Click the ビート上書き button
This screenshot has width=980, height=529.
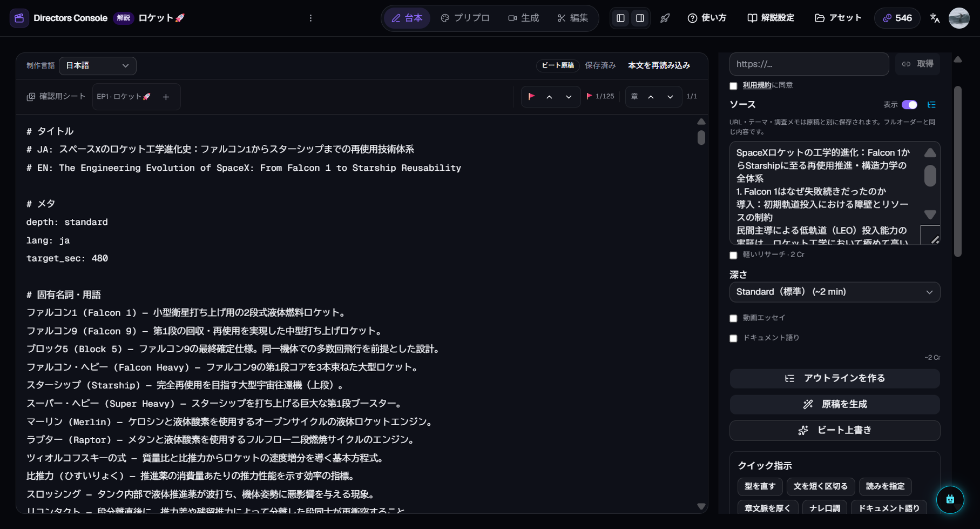click(x=835, y=430)
